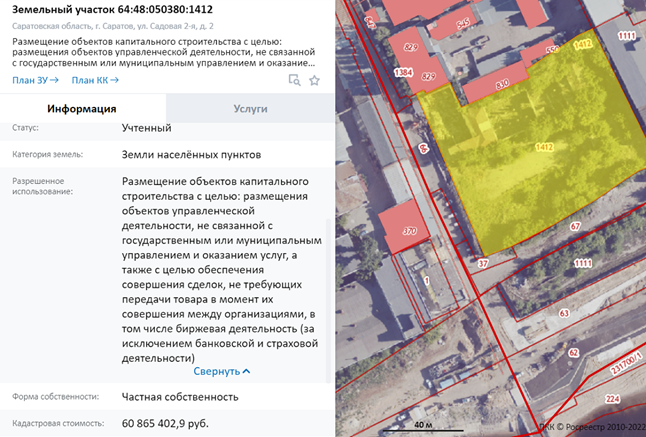Click the chevron beside Свернуть
Screen dimensions: 646x437
click(x=246, y=371)
